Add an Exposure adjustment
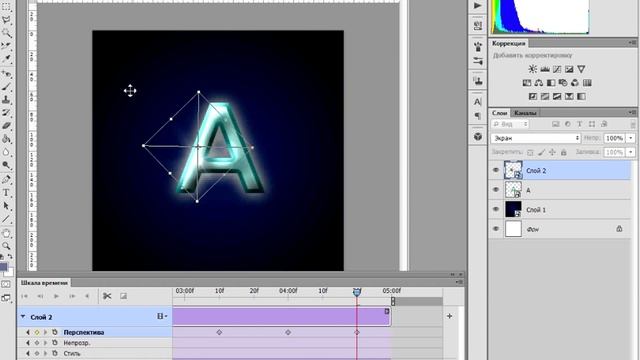Screen dimensions: 640x360 coord(569,69)
